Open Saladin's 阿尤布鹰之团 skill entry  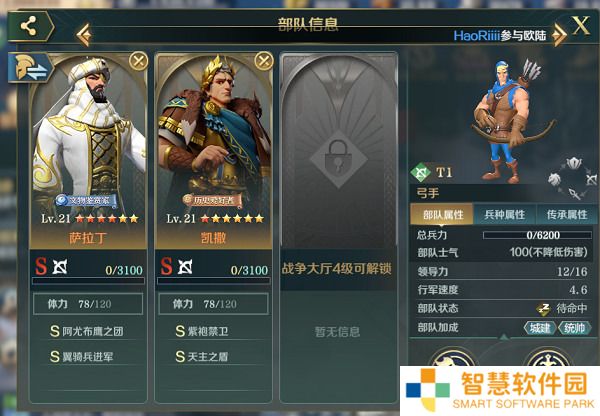pos(88,331)
